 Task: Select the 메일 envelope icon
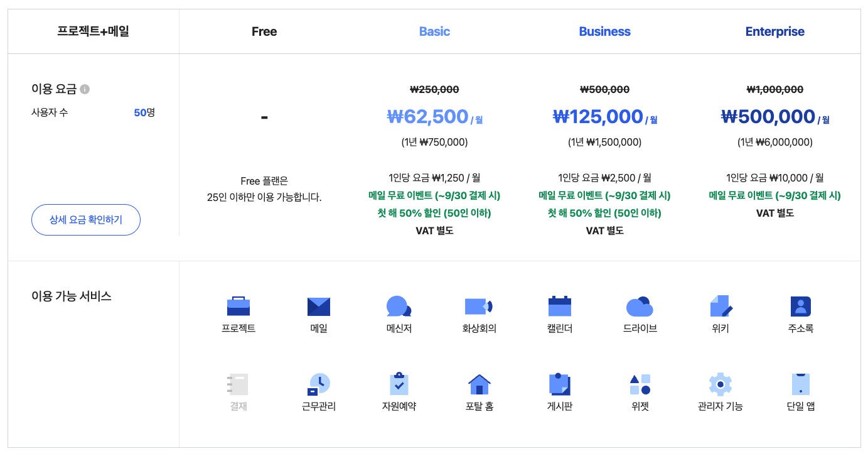319,306
